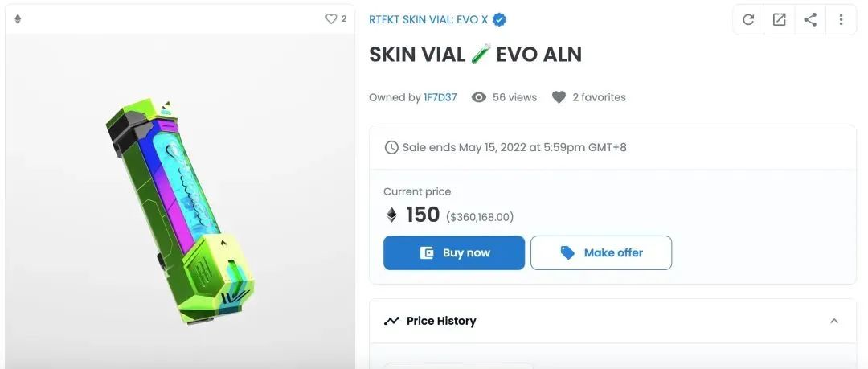This screenshot has width=868, height=369.
Task: Click the 2 favorites text
Action: [x=599, y=97]
